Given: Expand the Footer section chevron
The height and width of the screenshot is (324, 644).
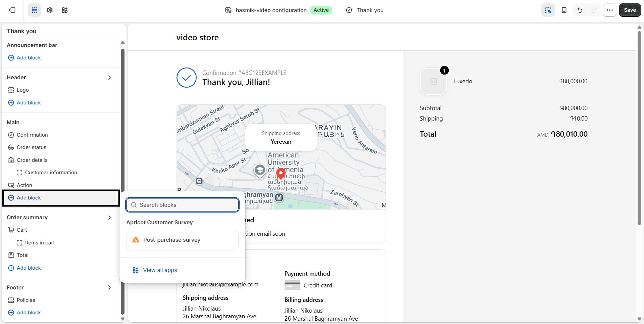Looking at the screenshot, I should 109,287.
